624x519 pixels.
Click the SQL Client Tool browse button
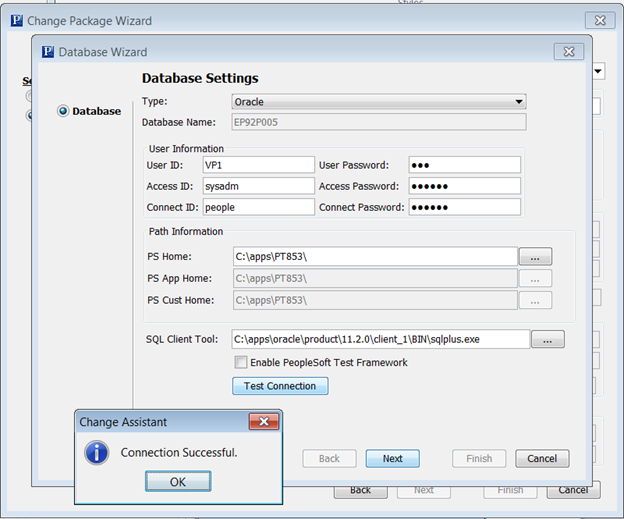click(548, 339)
